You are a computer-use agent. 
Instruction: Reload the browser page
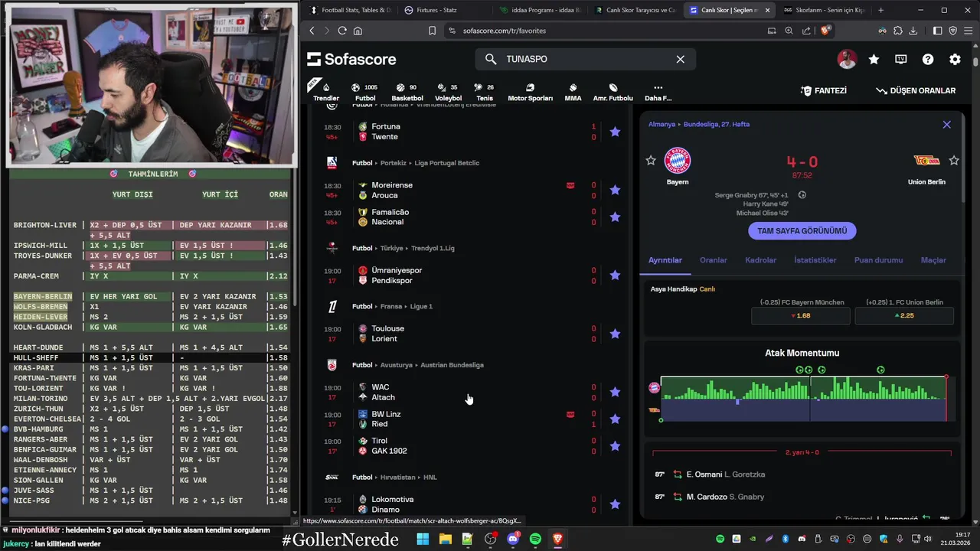tap(342, 31)
